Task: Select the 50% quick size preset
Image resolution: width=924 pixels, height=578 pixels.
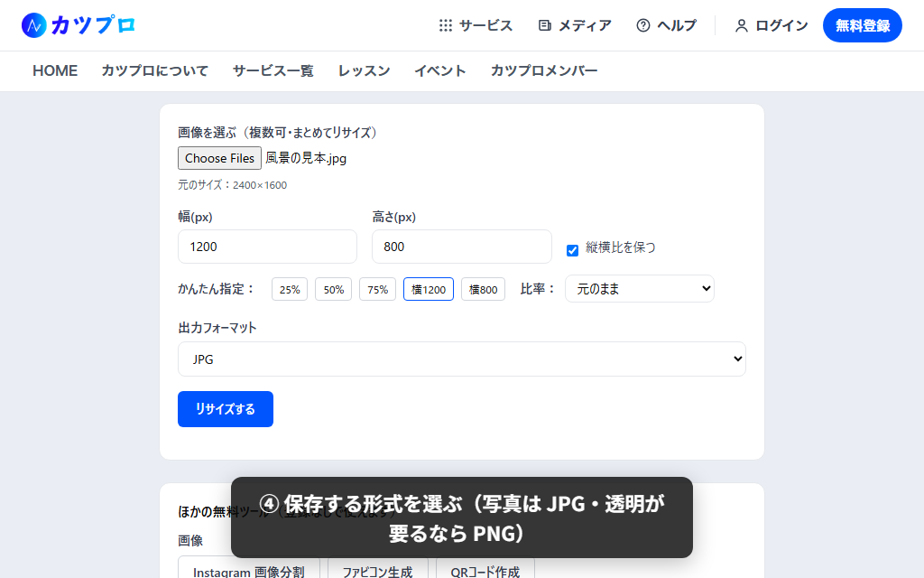Action: 334,289
